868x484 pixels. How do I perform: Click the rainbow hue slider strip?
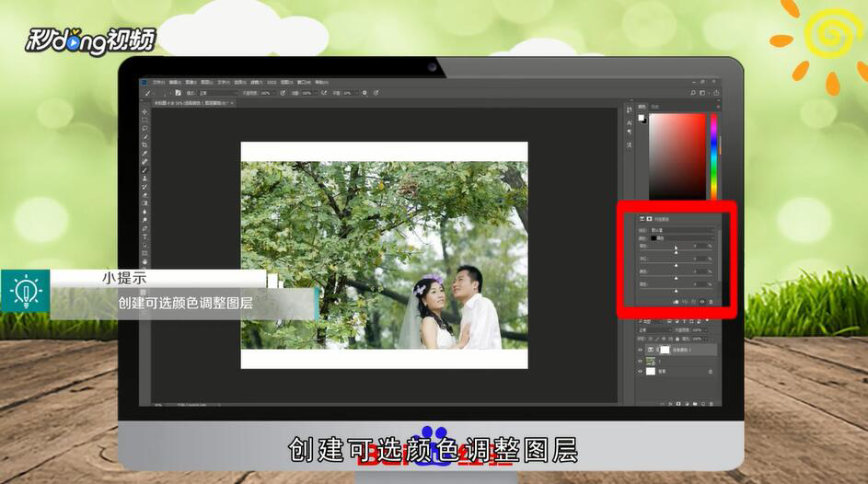(713, 156)
